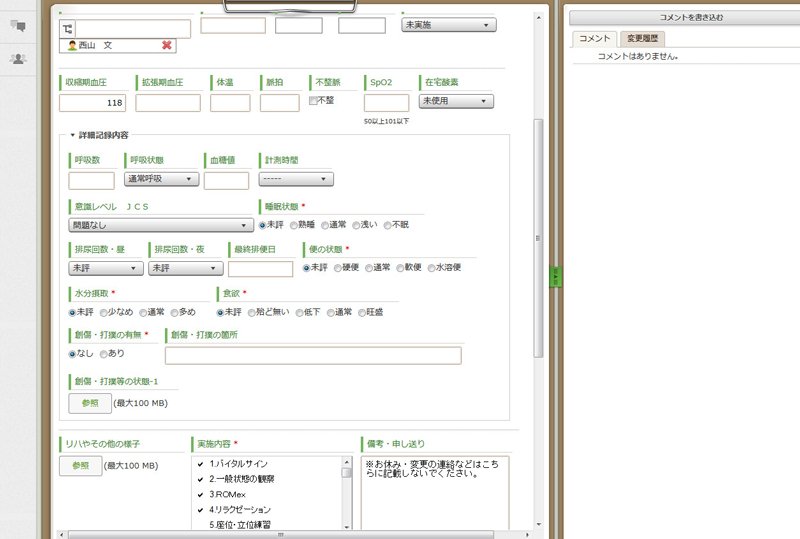
Task: Click the 備考・申し送り text area
Action: (x=435, y=493)
